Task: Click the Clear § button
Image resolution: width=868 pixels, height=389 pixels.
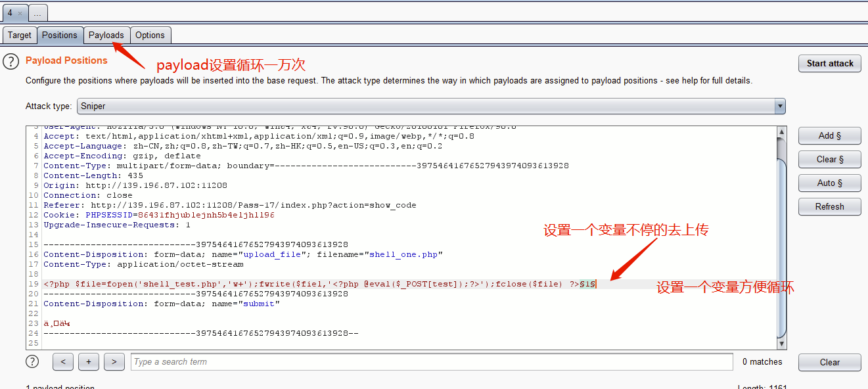Action: (830, 159)
